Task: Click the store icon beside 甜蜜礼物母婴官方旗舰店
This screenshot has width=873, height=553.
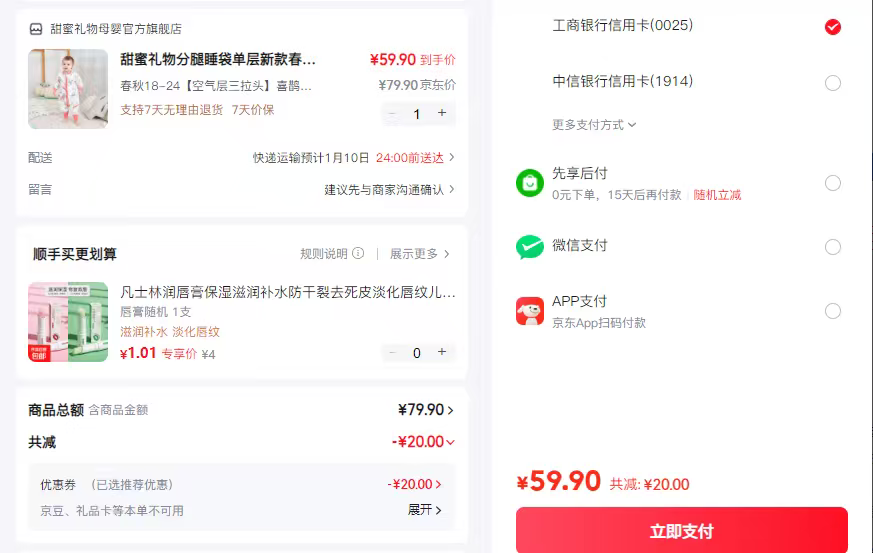Action: pyautogui.click(x=36, y=30)
